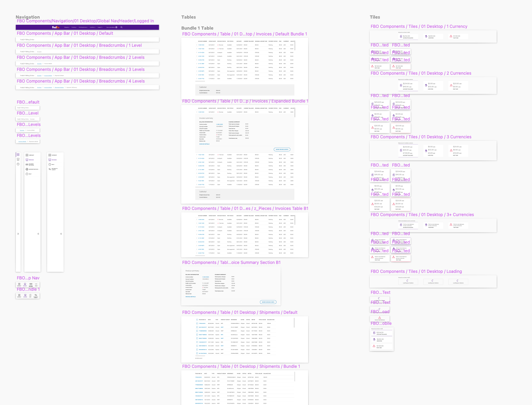
Task: Click the search magnifier icon in FedEx header
Action: pyautogui.click(x=121, y=27)
